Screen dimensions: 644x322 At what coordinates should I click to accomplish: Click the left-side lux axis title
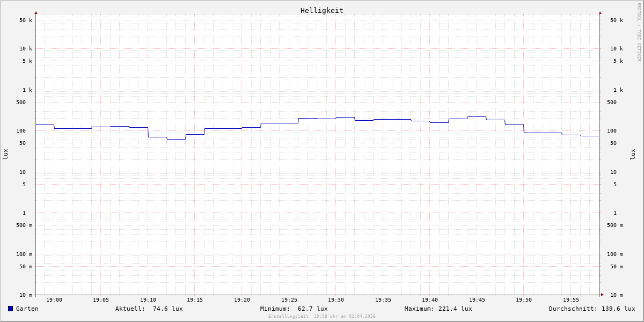point(5,154)
